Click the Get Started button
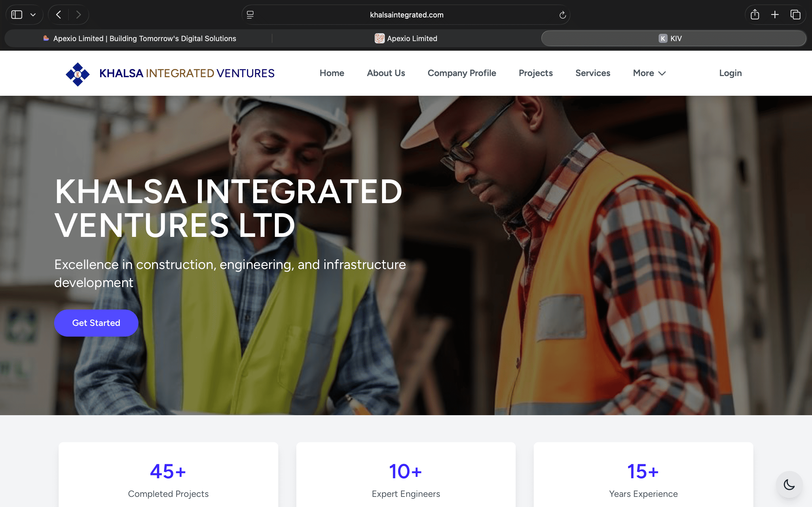This screenshot has width=812, height=507. click(x=96, y=323)
